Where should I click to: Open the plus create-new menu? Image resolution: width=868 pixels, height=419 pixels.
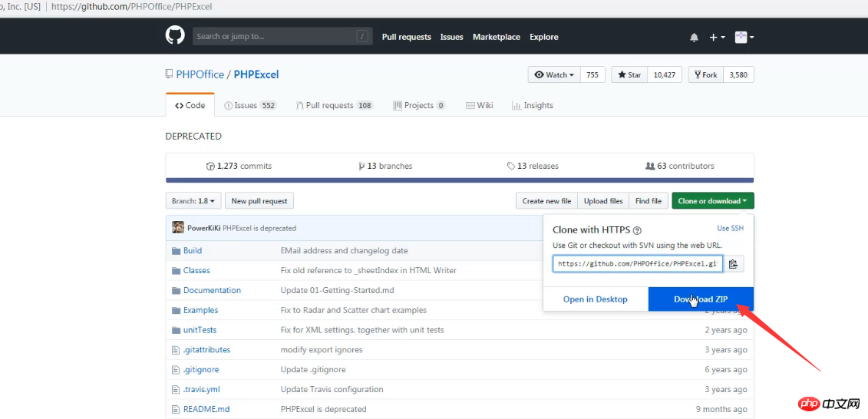coord(717,37)
